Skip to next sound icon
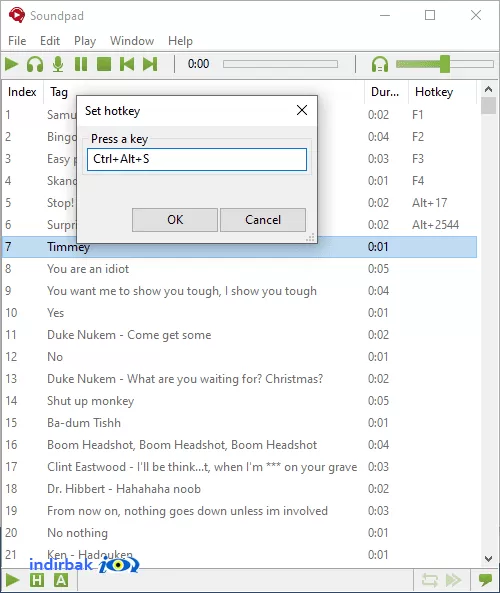 point(150,64)
